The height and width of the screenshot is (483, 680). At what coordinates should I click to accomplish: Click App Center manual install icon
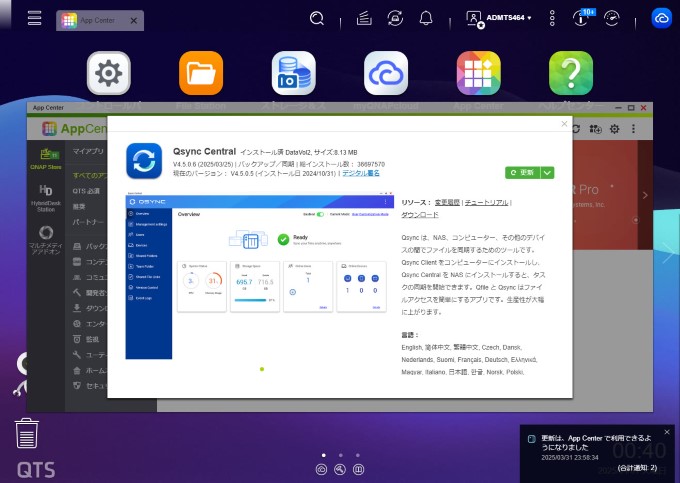[x=595, y=129]
